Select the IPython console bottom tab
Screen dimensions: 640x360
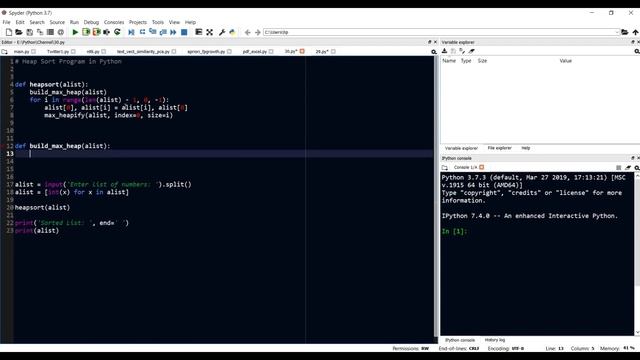(460, 340)
